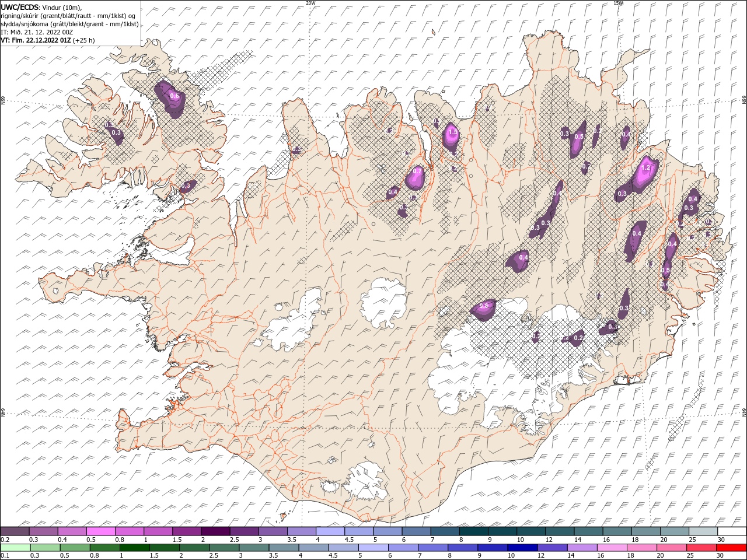The width and height of the screenshot is (747, 560).
Task: Select the bottom-row swatch between 25 and 30
Action: point(701,548)
